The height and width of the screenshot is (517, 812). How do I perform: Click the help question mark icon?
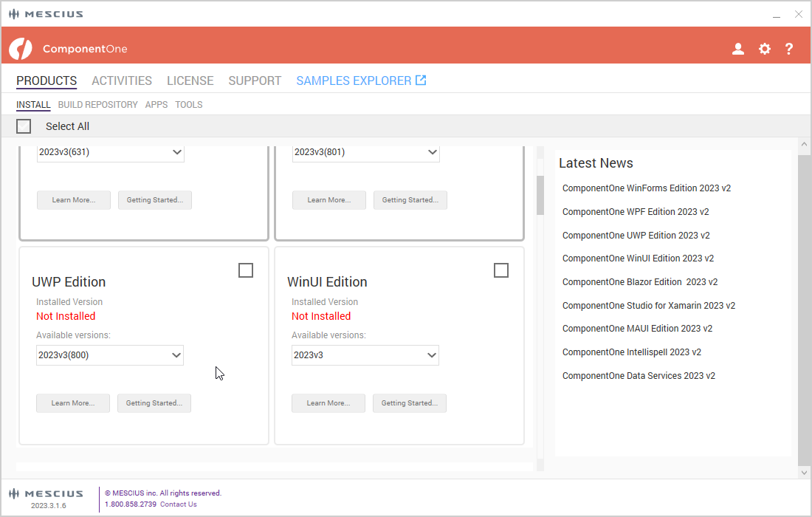788,49
